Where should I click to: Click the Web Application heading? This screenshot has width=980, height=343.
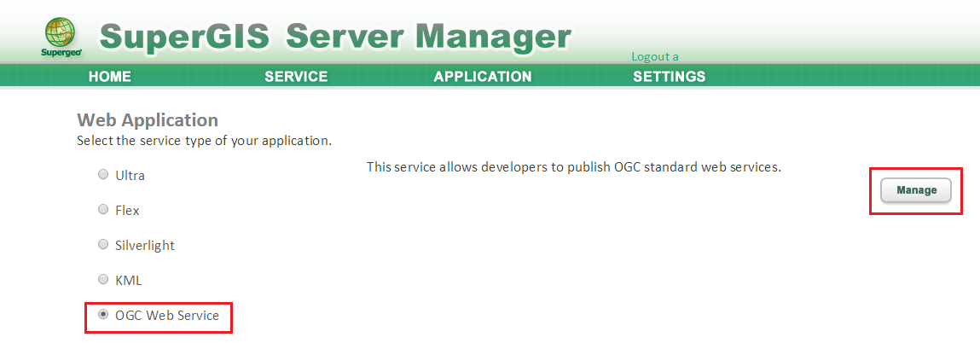(148, 119)
